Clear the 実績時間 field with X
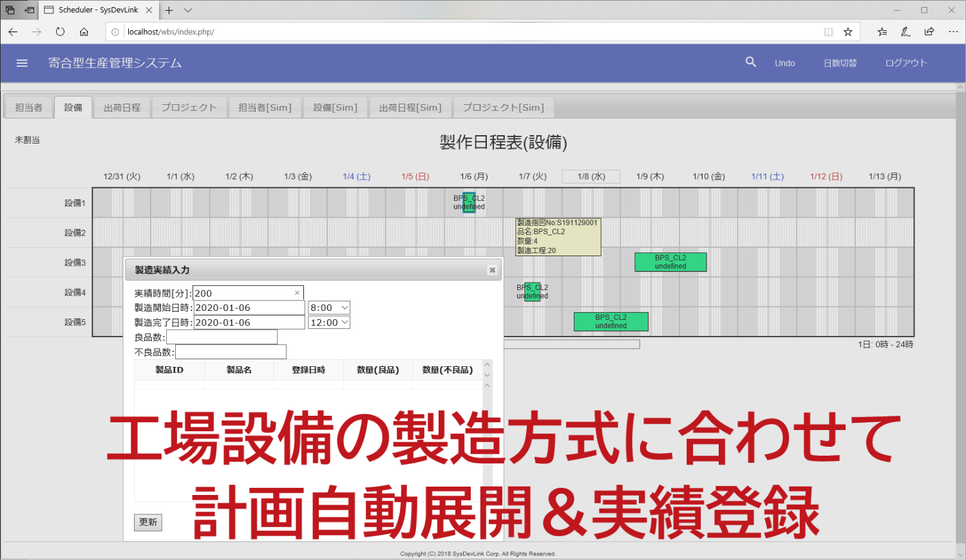This screenshot has width=966, height=560. coord(297,293)
